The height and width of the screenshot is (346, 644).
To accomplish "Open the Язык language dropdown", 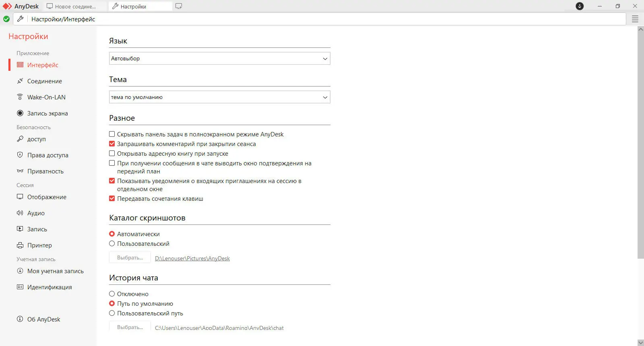I will [220, 58].
